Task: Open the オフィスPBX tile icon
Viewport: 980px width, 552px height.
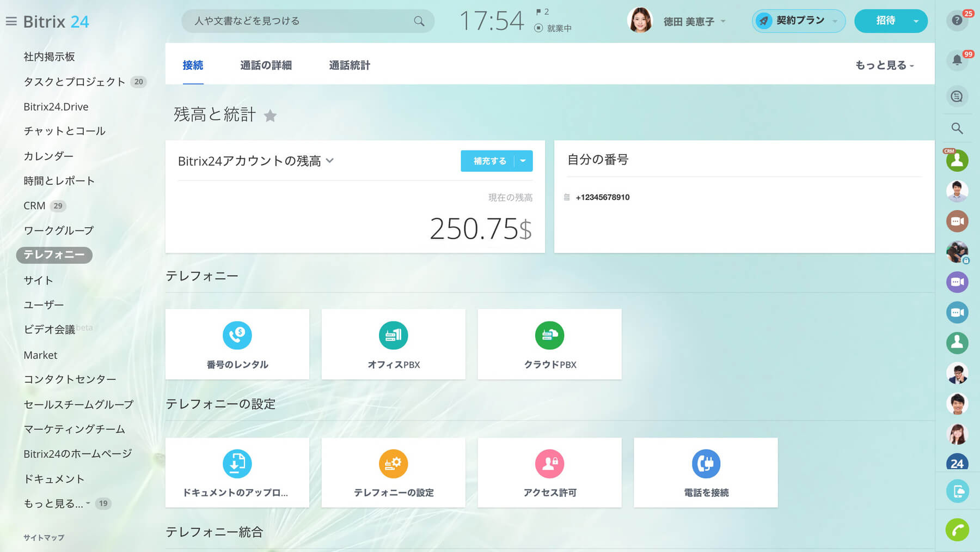Action: 394,335
